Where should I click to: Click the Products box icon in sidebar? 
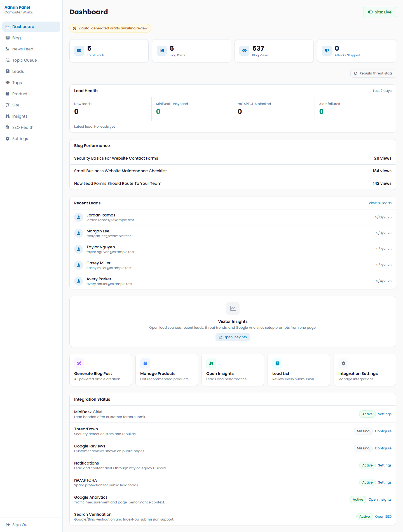8,94
